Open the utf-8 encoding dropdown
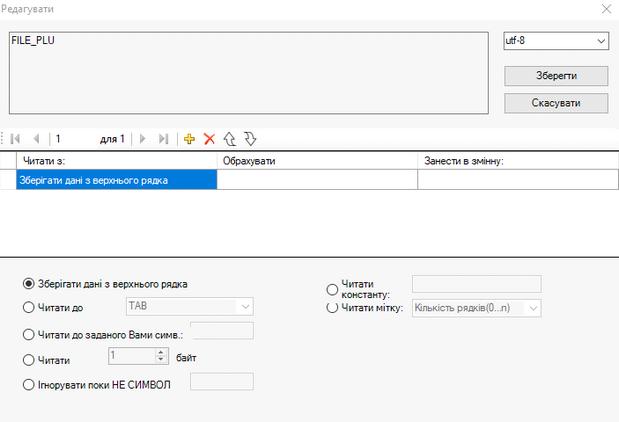Viewport: 619px width, 422px height. pos(600,41)
